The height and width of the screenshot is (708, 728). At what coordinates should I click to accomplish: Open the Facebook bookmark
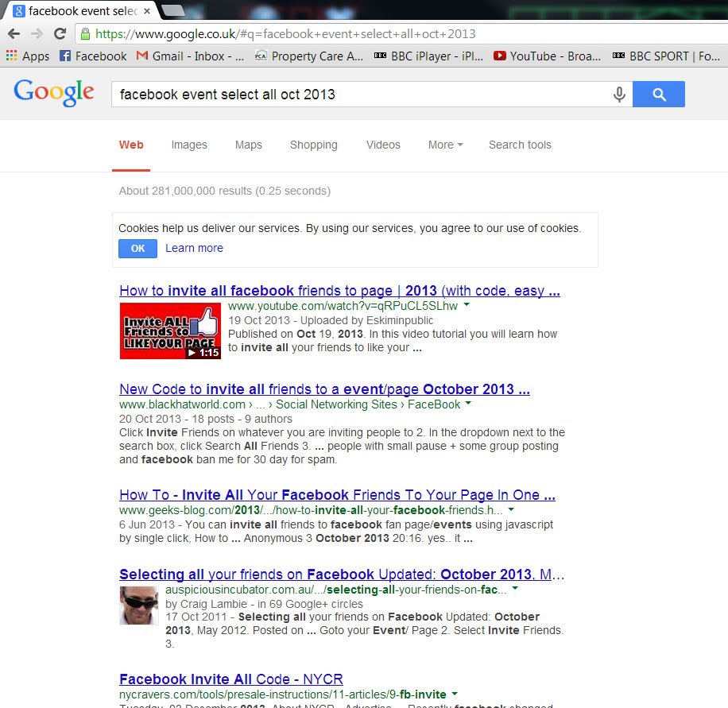click(93, 56)
